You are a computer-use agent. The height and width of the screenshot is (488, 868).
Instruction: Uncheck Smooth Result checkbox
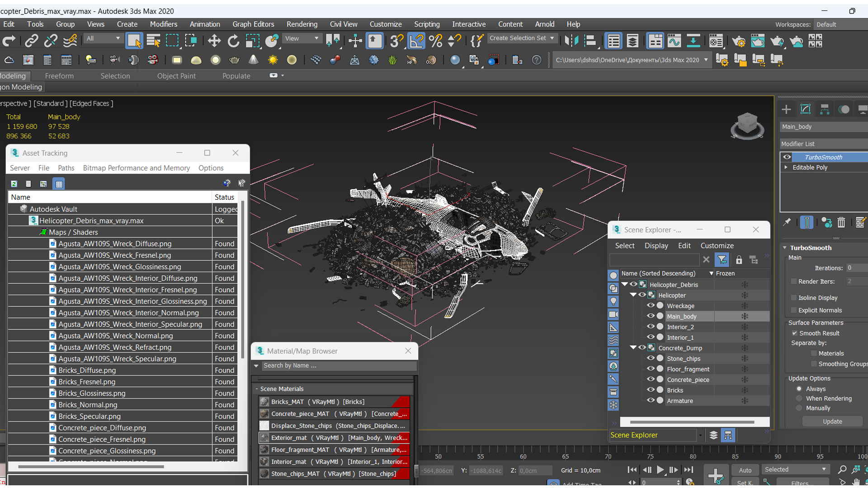point(794,333)
